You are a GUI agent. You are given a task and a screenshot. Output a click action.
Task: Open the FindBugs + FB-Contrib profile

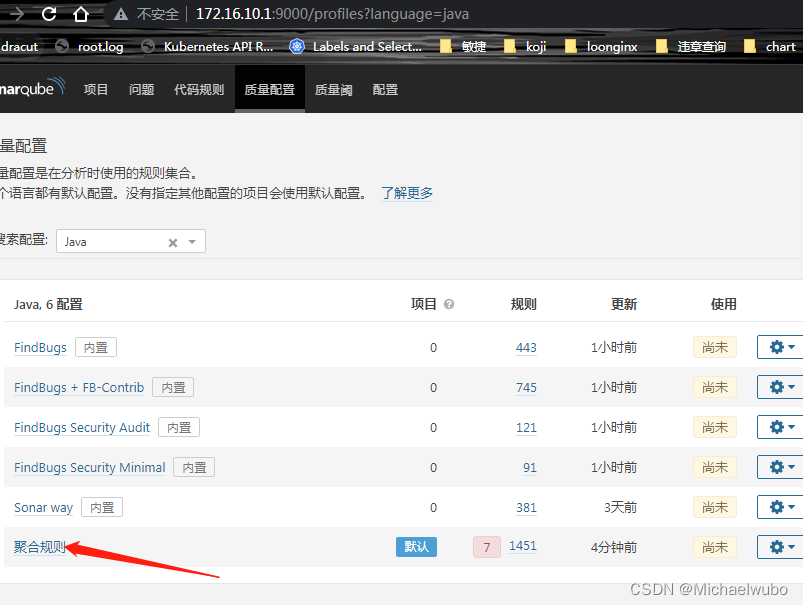coord(79,387)
